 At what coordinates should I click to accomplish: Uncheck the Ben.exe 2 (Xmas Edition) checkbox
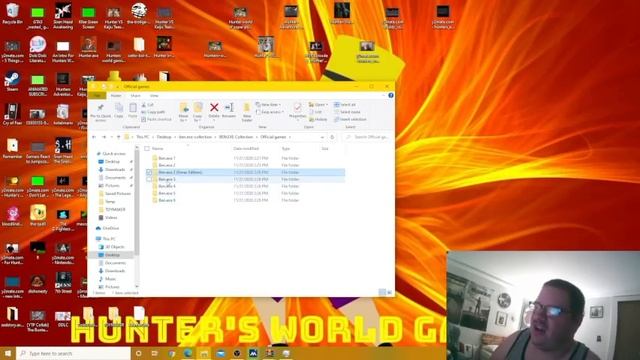pyautogui.click(x=149, y=172)
